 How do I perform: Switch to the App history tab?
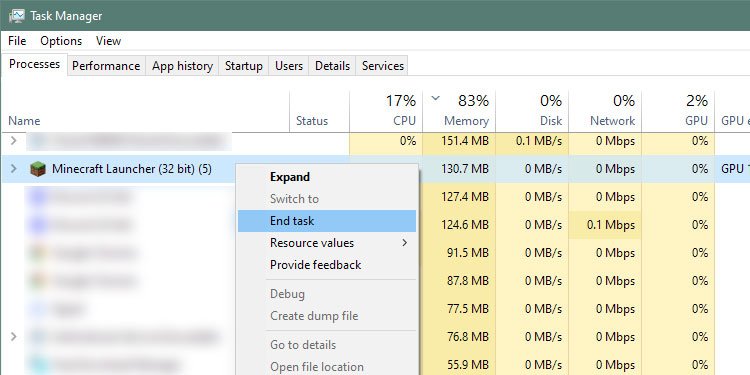tap(182, 66)
